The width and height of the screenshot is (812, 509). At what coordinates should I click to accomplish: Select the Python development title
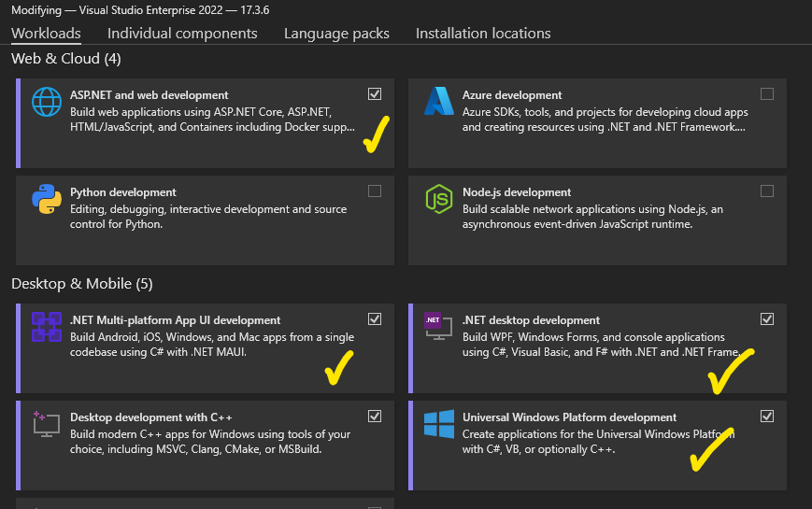[x=123, y=192]
